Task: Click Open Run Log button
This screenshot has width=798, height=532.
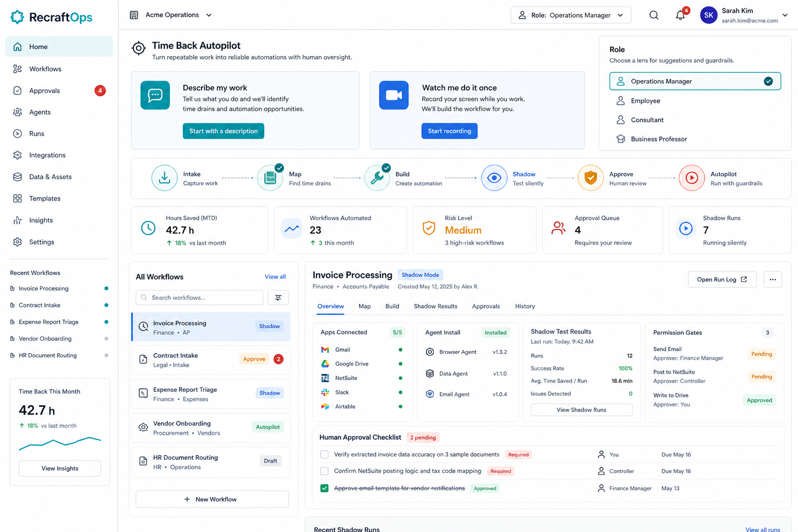Action: pos(722,280)
